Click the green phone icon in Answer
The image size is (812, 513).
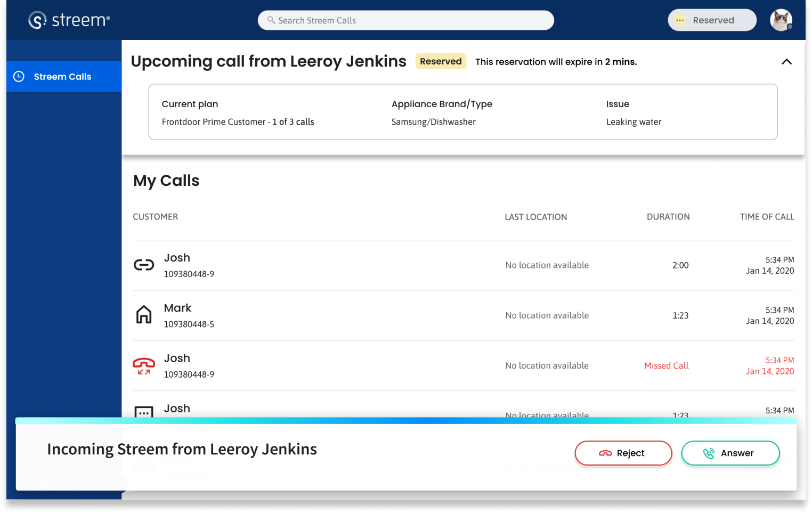[709, 453]
